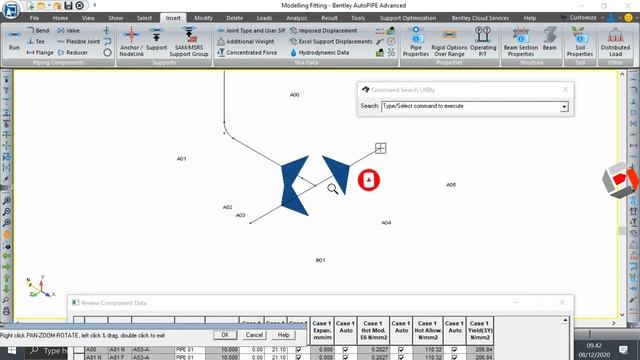Insert a Tee component
Screen dimensions: 640x360
tap(36, 42)
